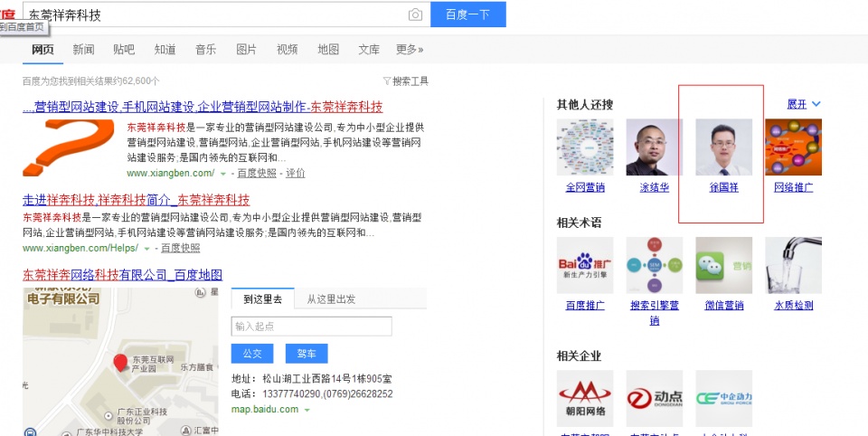This screenshot has height=436, width=868.
Task: Click the address text 松山湖工业西路14号1栋905室
Action: point(327,379)
